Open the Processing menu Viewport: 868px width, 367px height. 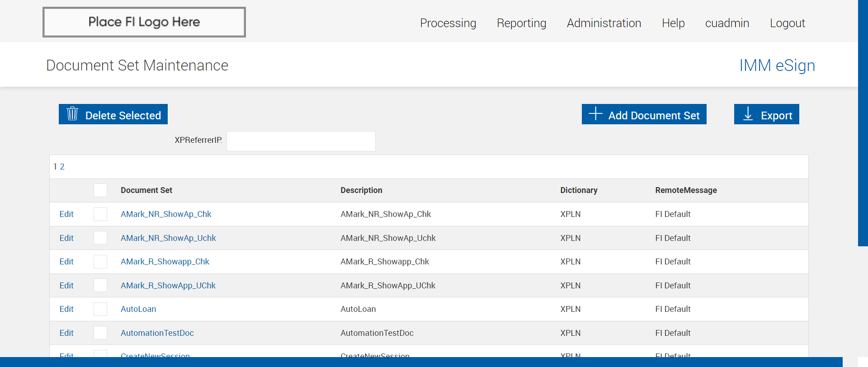point(448,23)
